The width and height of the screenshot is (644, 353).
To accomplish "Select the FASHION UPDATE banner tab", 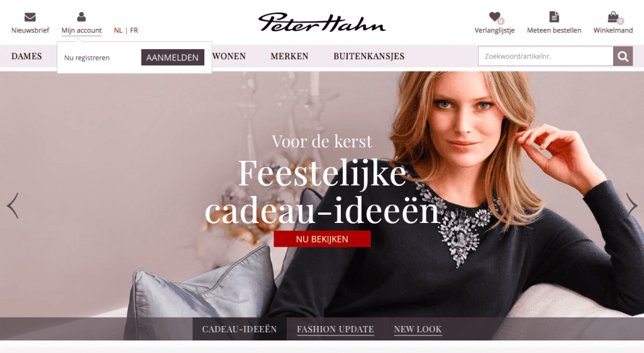I will [x=335, y=329].
